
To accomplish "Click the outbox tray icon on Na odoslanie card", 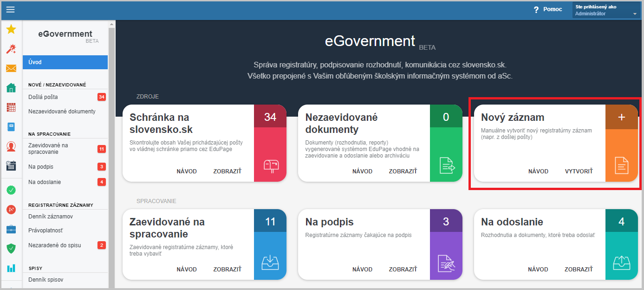I will coord(622,263).
